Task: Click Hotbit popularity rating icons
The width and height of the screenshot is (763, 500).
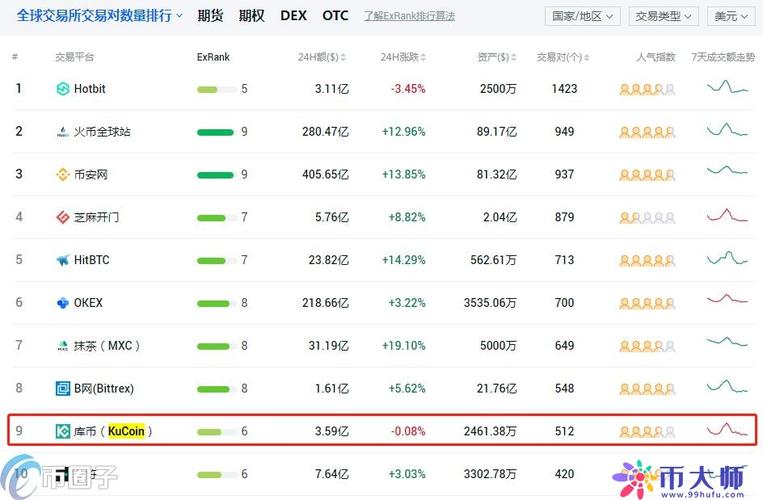Action: tap(647, 89)
